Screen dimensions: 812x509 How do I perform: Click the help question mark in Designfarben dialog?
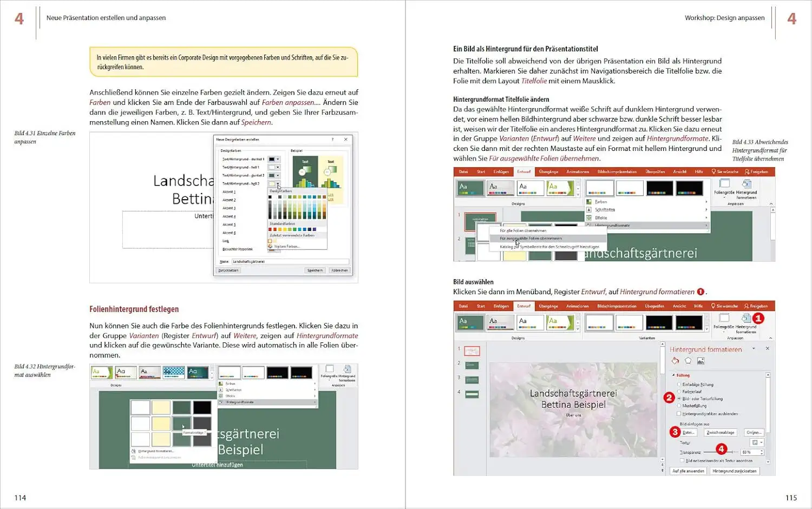[332, 140]
